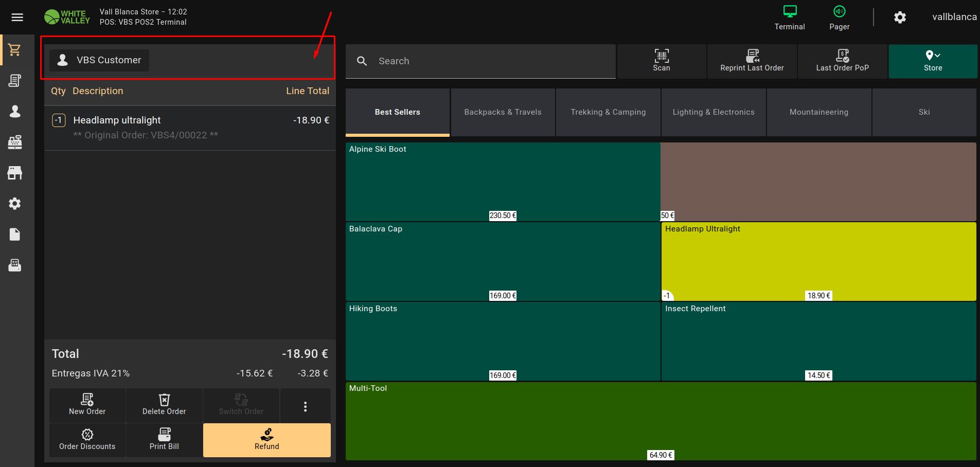Click the -1 quantity box on Headlamp line
980x467 pixels.
59,120
